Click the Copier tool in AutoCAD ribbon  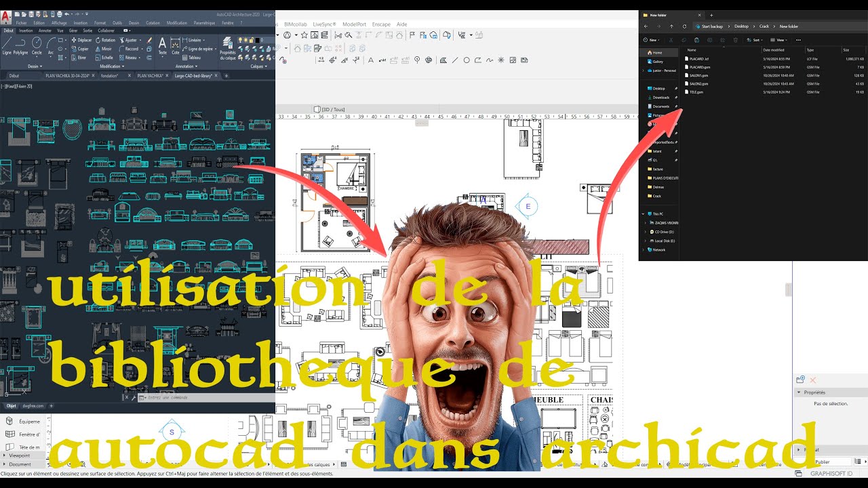click(80, 49)
